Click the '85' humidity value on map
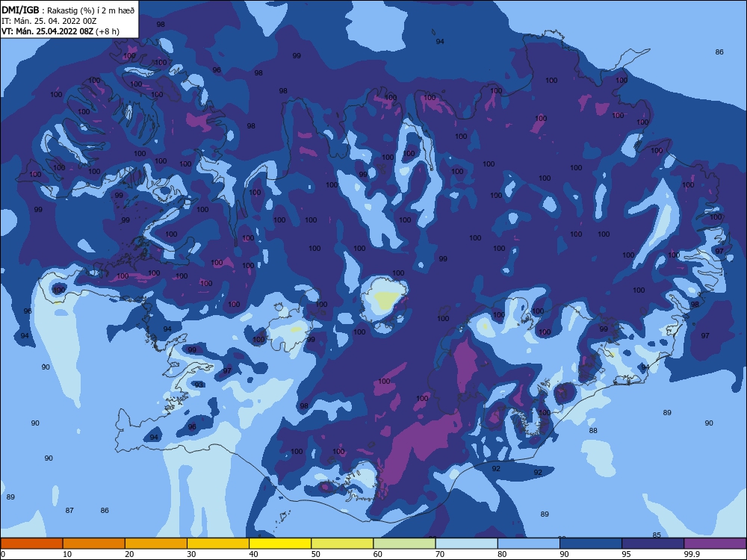 coord(657,535)
